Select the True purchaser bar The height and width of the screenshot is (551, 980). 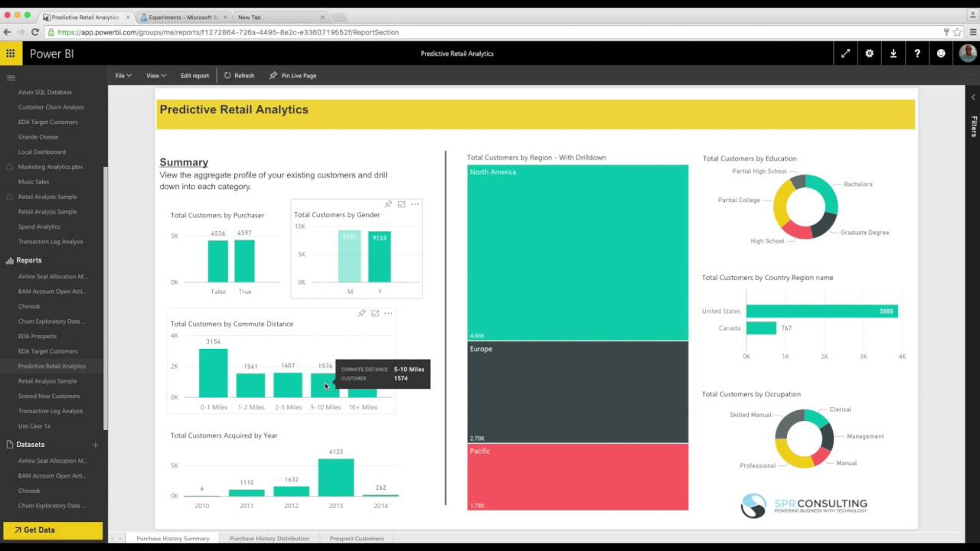click(244, 261)
